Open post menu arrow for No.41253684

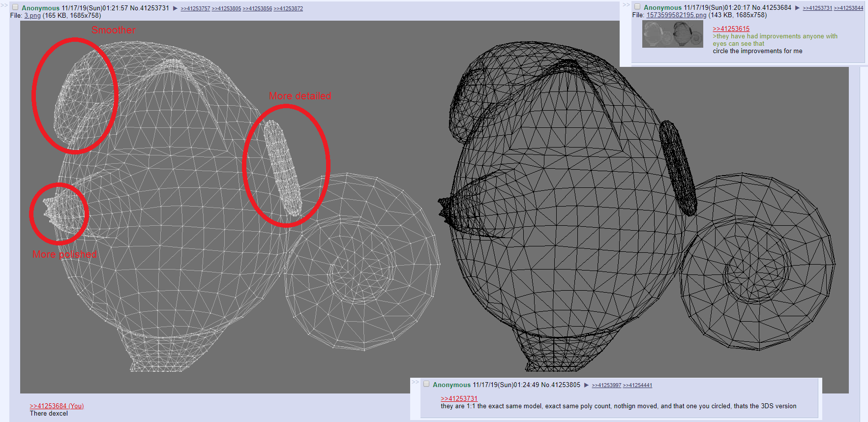click(x=797, y=8)
